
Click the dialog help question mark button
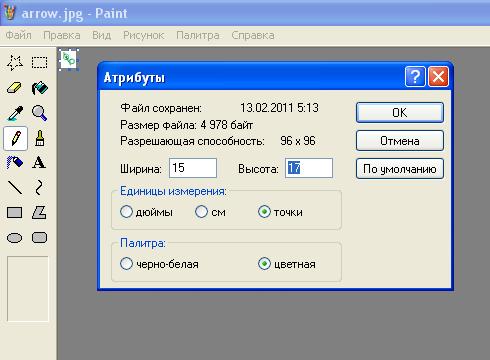[415, 77]
